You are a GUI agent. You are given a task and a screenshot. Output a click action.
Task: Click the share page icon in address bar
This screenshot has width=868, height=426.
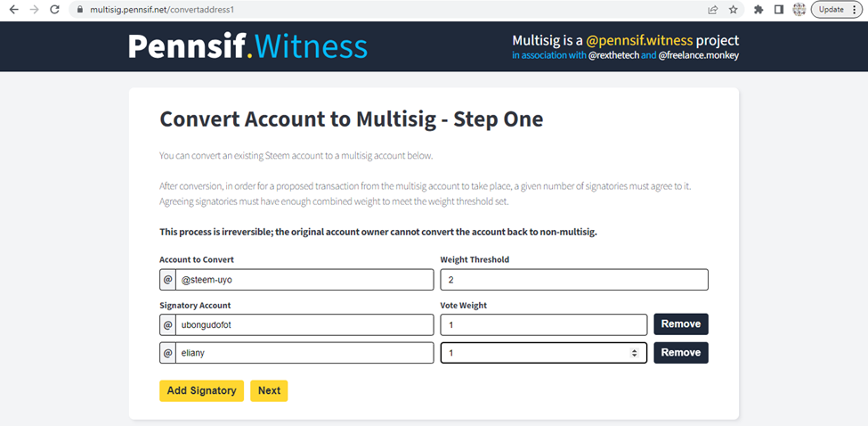pos(714,10)
